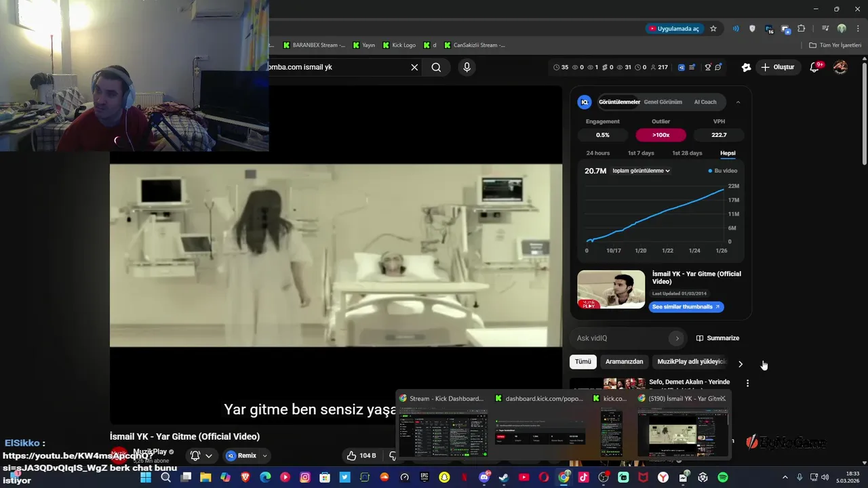This screenshot has height=488, width=868.
Task: Select the Stream - Kick Dashboard window preview
Action: click(442, 426)
